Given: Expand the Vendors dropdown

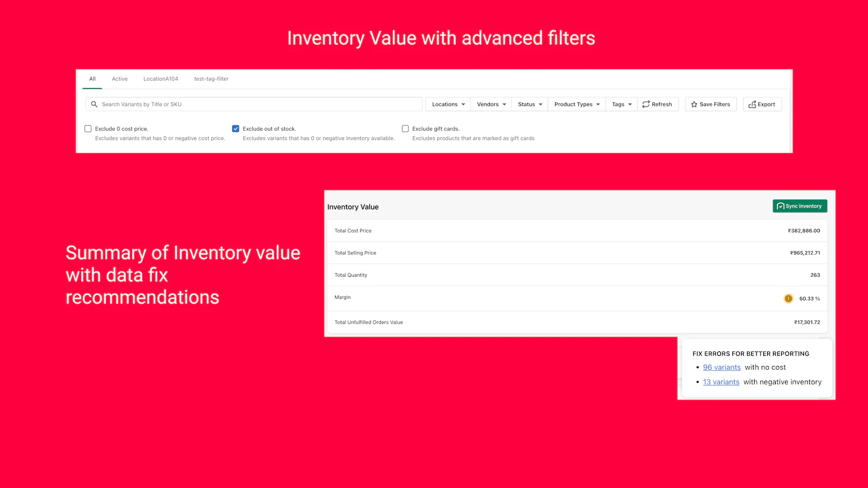Looking at the screenshot, I should (491, 104).
